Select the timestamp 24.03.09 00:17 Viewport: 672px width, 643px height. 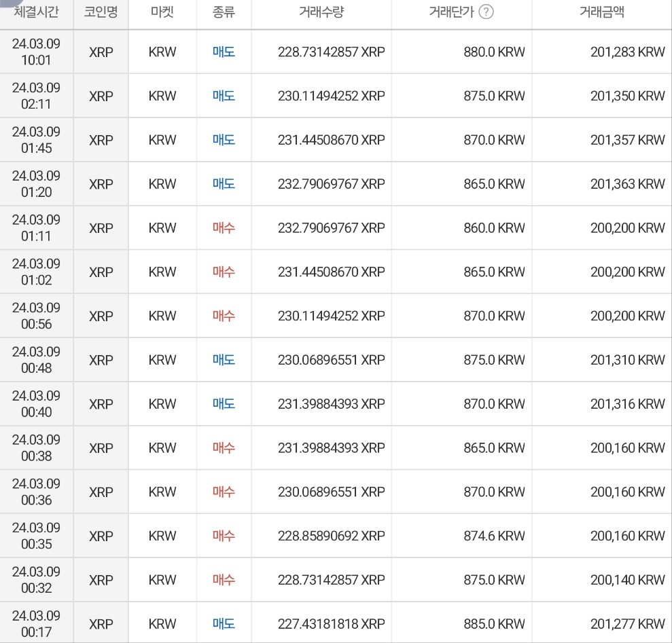pos(37,624)
